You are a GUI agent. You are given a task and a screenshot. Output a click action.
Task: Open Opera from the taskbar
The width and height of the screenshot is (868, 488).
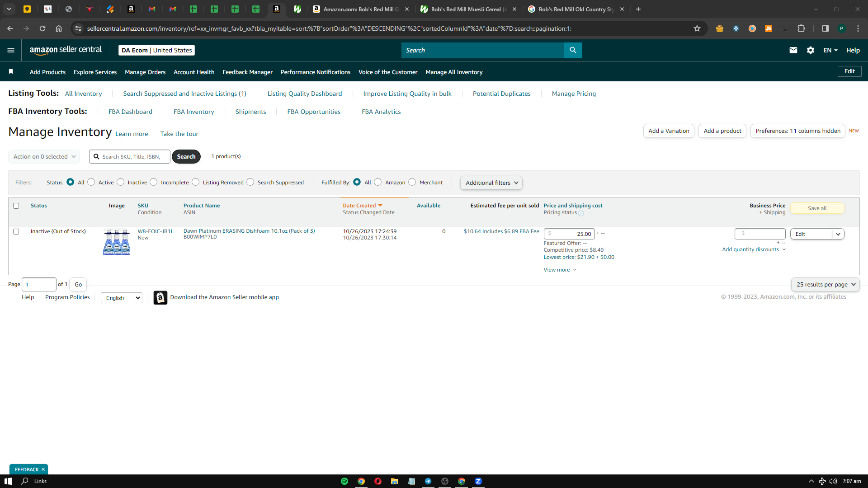pyautogui.click(x=378, y=481)
